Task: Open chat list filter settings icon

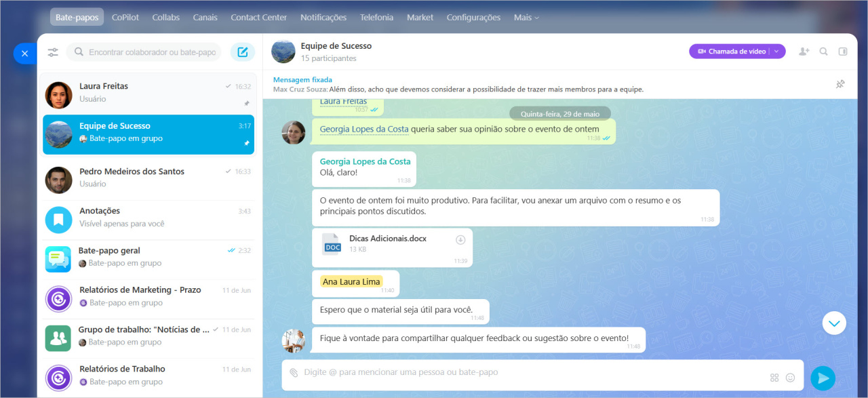Action: tap(53, 52)
